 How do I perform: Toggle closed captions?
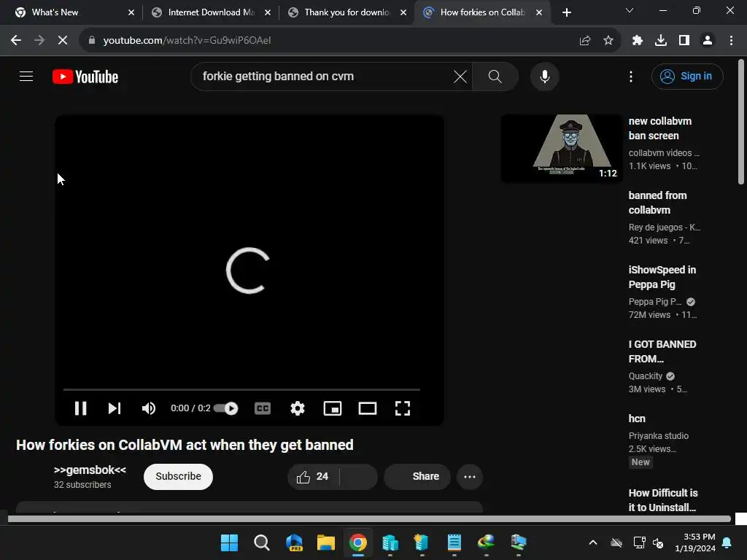263,408
